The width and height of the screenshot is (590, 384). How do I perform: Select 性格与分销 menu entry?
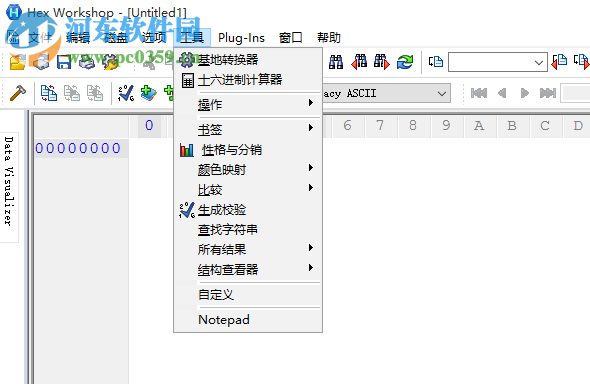[x=248, y=150]
